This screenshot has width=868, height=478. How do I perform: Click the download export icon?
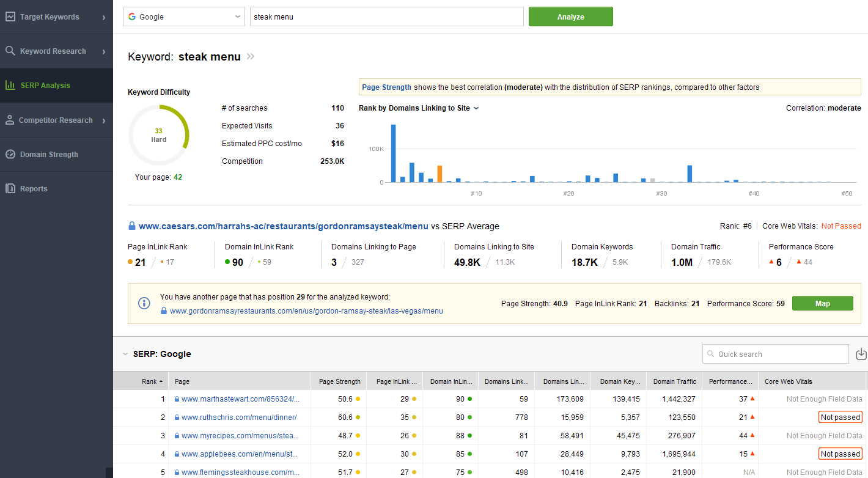click(x=861, y=354)
